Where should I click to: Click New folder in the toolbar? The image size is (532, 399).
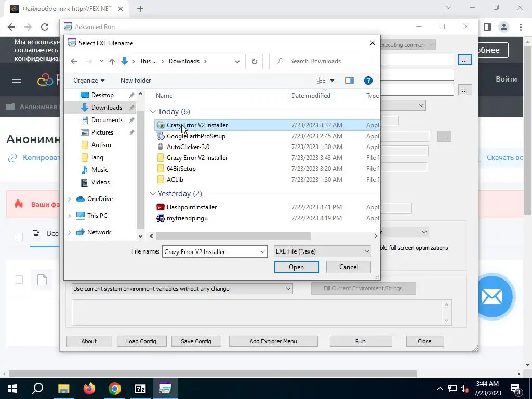click(136, 81)
